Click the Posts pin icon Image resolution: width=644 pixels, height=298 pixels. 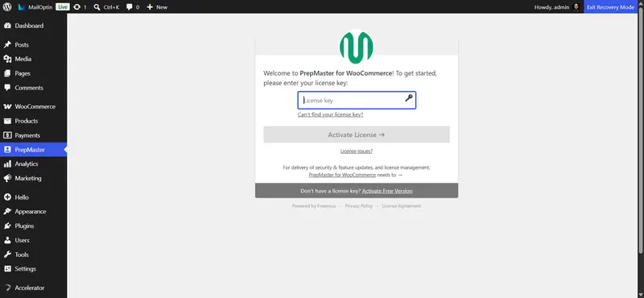point(7,44)
